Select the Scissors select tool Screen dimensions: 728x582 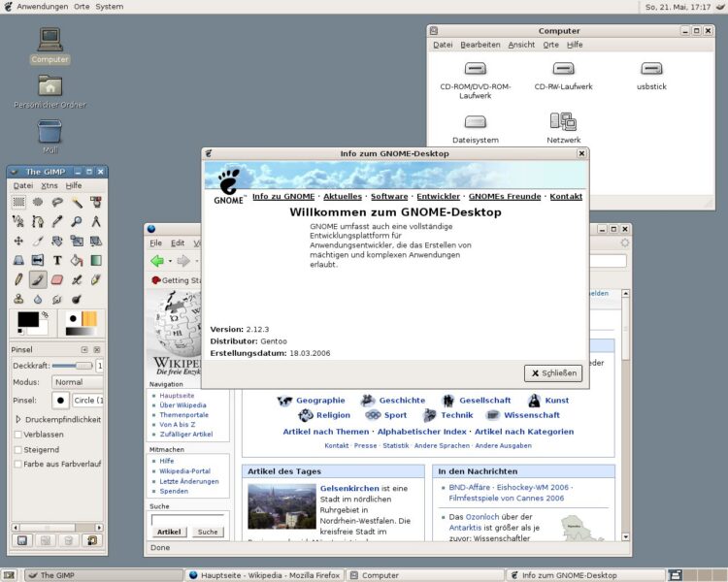click(18, 221)
